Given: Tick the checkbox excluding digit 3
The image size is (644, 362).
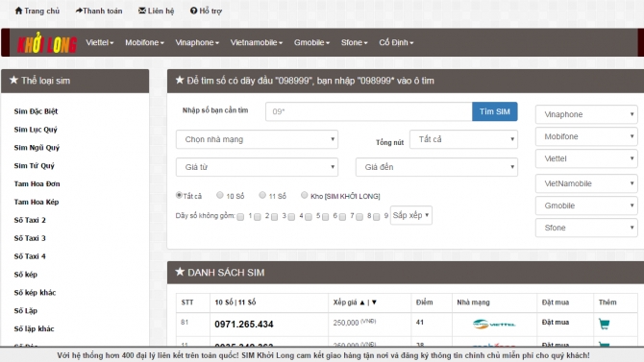Looking at the screenshot, I should (274, 217).
